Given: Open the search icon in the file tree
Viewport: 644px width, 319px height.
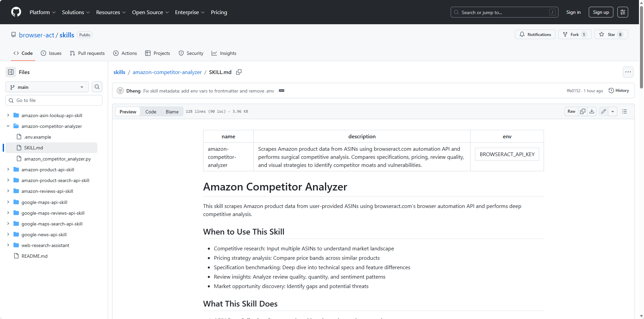Looking at the screenshot, I should coord(97,87).
